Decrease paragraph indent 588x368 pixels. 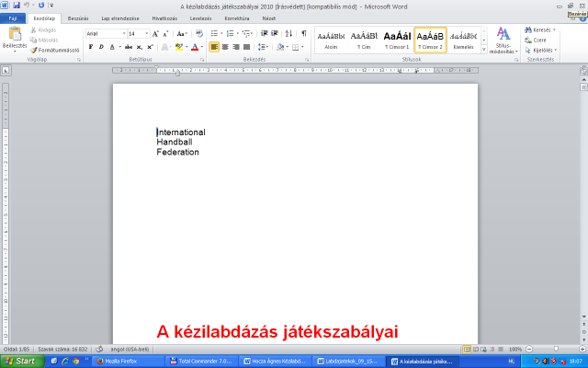[x=264, y=33]
